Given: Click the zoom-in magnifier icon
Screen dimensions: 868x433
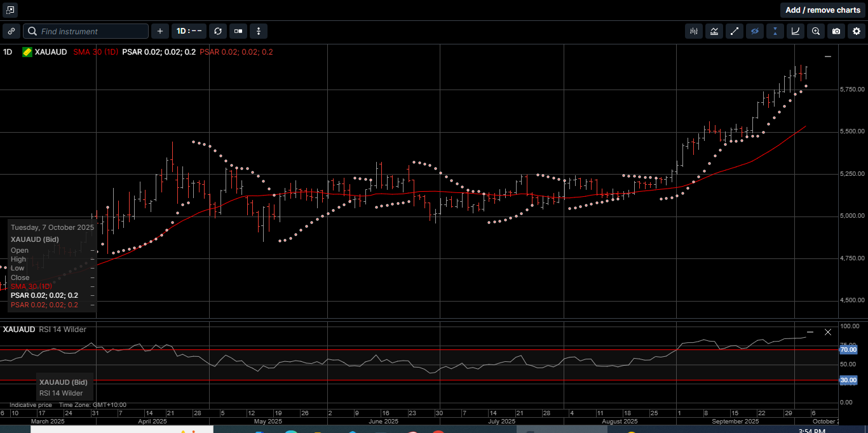Looking at the screenshot, I should (x=816, y=31).
